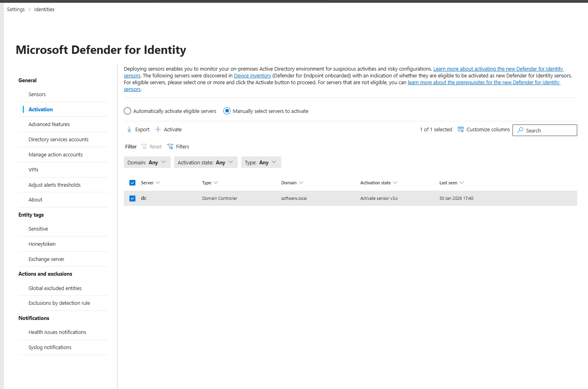Open the Device Inventory link
The width and height of the screenshot is (588, 389).
coord(252,76)
